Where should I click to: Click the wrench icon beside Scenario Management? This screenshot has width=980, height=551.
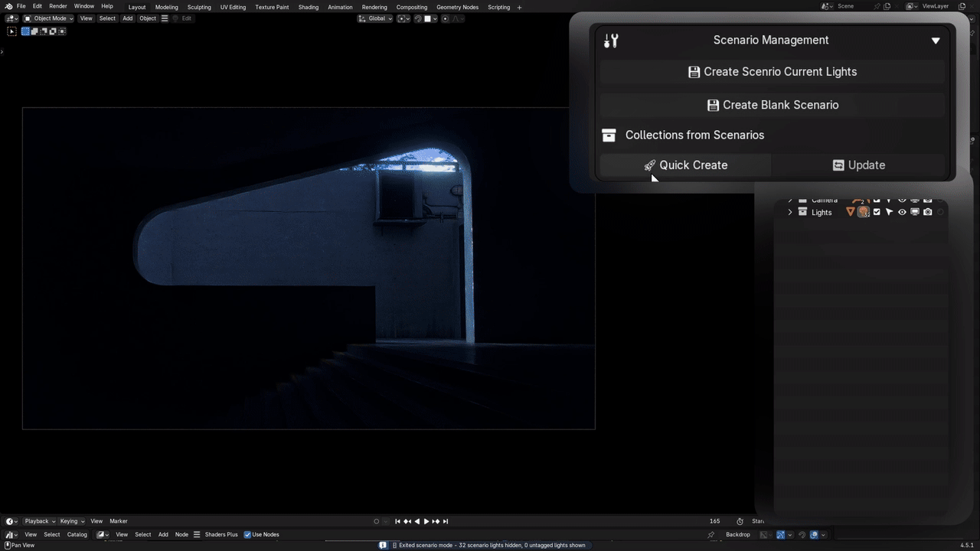[x=611, y=41]
